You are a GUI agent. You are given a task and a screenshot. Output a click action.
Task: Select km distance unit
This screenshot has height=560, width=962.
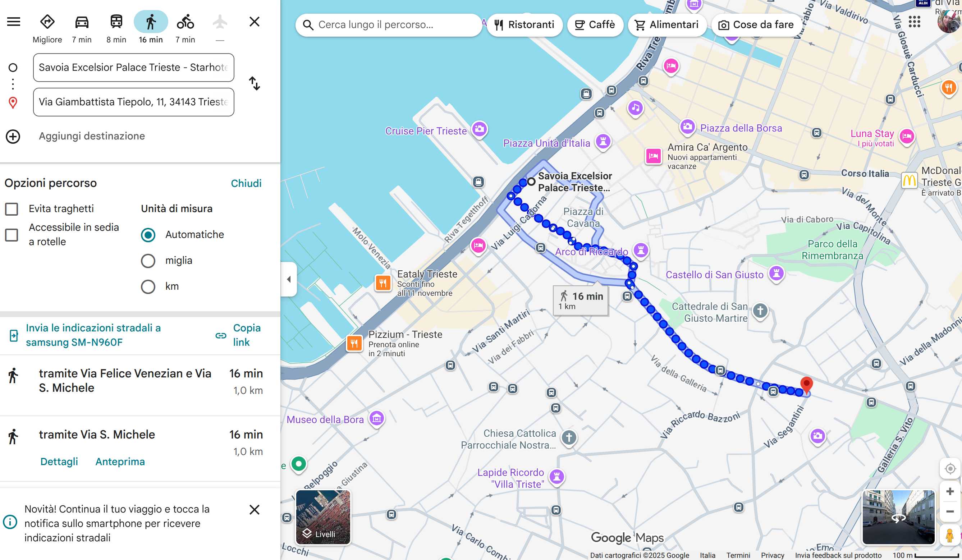(148, 287)
